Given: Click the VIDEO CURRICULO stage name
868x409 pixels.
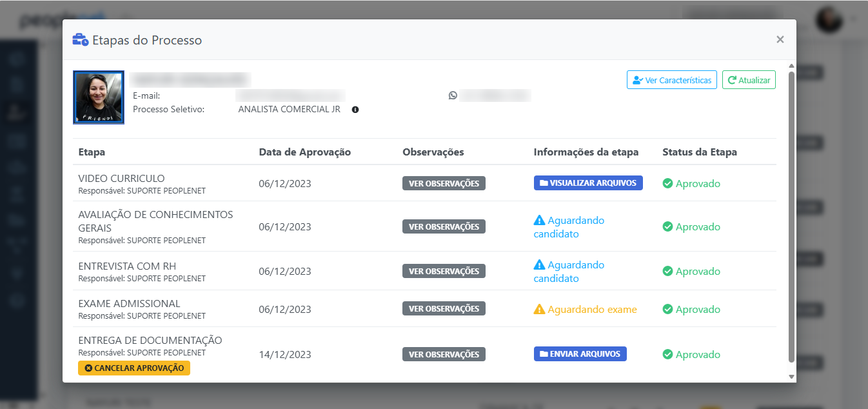Looking at the screenshot, I should tap(121, 178).
